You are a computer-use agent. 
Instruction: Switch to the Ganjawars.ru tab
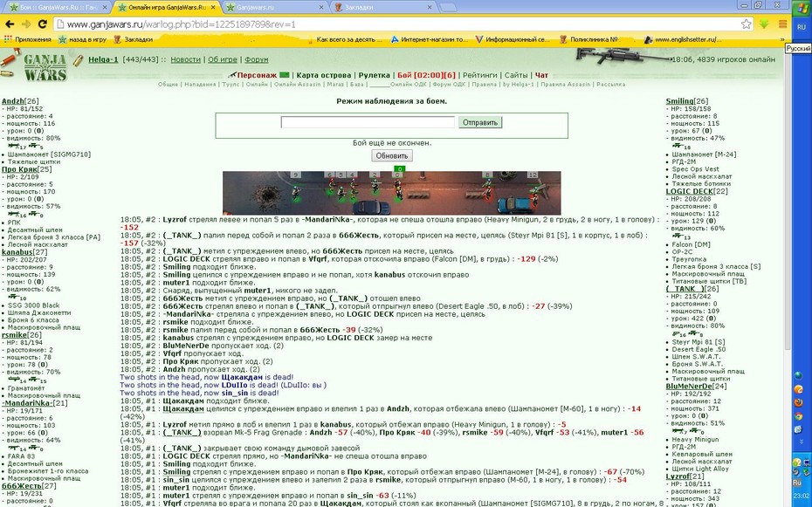coord(274,7)
